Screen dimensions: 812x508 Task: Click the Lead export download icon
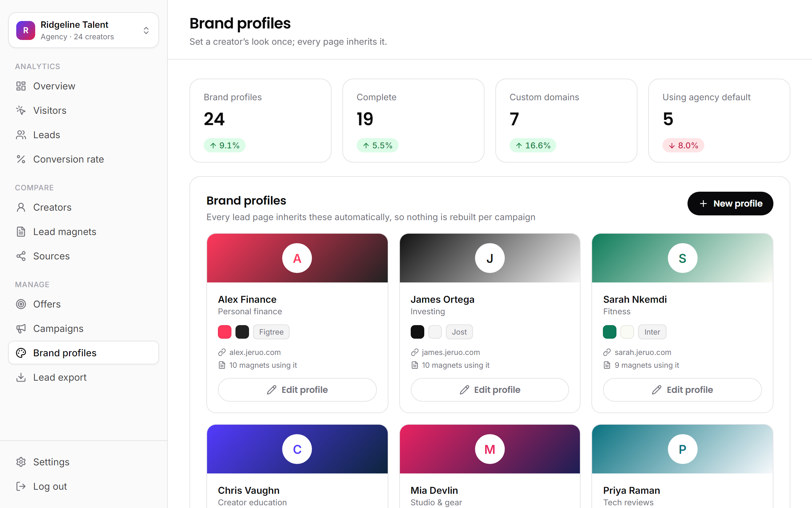(x=21, y=377)
